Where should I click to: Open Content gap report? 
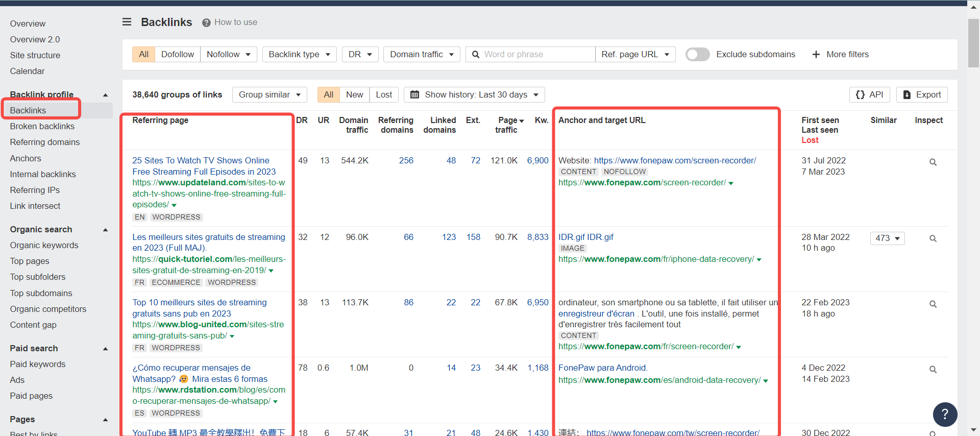point(33,325)
